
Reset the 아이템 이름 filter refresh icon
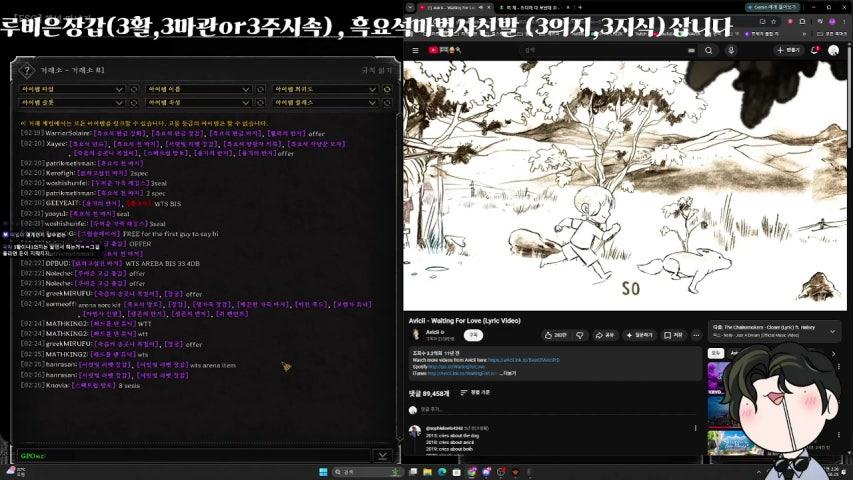[x=261, y=89]
